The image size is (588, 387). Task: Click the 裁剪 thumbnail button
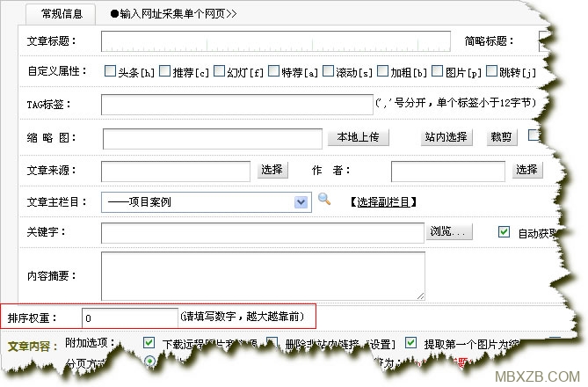[x=501, y=137]
